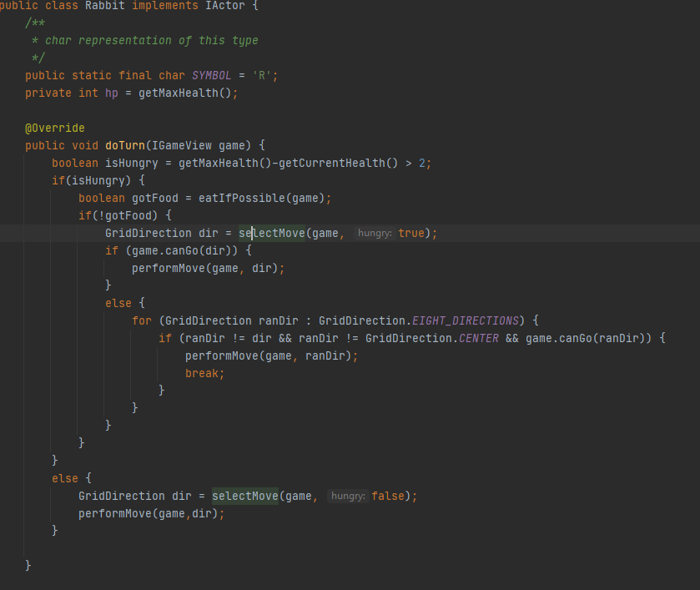Image resolution: width=700 pixels, height=590 pixels.
Task: Click the @Override annotation
Action: [x=54, y=128]
